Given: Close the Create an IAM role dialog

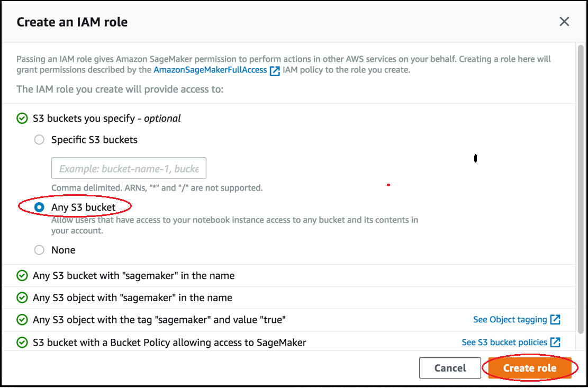Looking at the screenshot, I should [564, 22].
